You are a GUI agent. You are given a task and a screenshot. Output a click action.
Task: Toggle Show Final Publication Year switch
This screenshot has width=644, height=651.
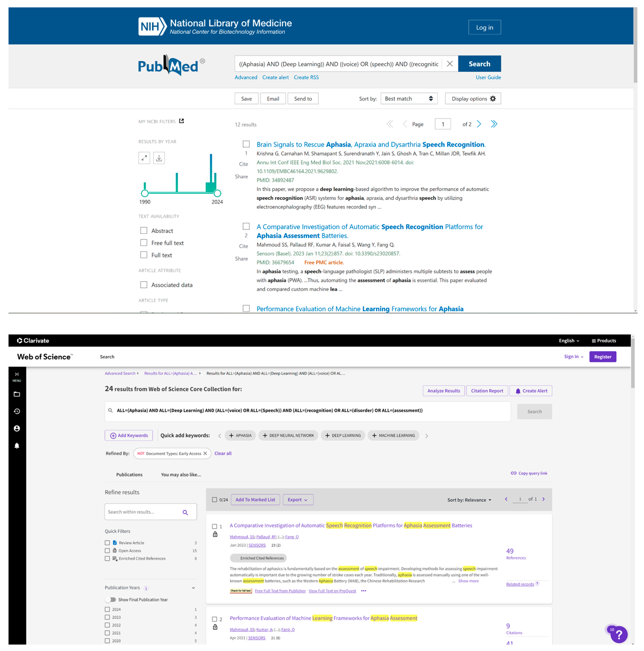[x=111, y=599]
